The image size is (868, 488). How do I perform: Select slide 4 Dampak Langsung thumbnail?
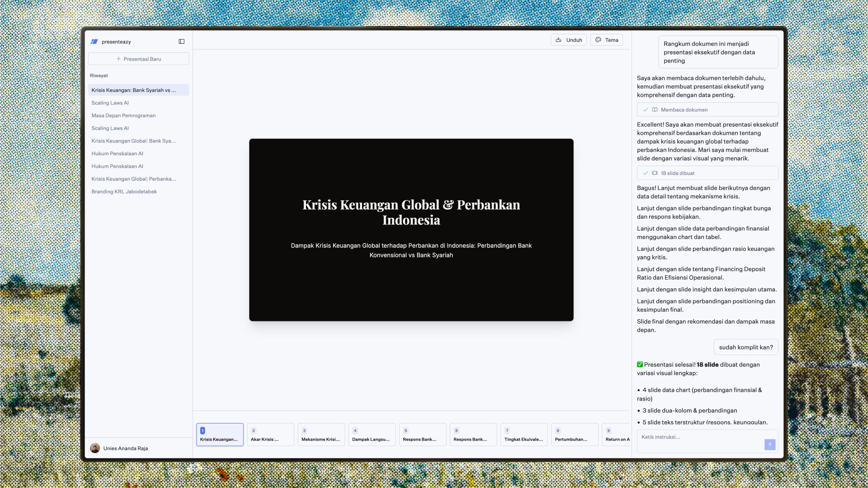pyautogui.click(x=371, y=435)
